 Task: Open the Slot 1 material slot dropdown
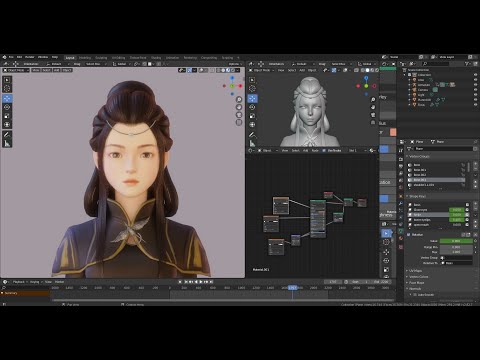[x=357, y=151]
